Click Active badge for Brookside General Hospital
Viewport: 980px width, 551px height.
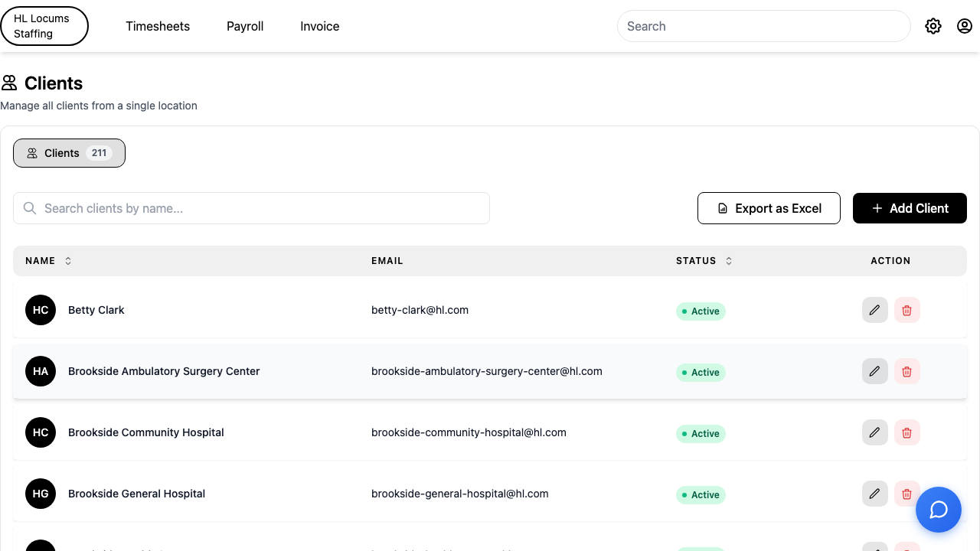click(x=701, y=495)
